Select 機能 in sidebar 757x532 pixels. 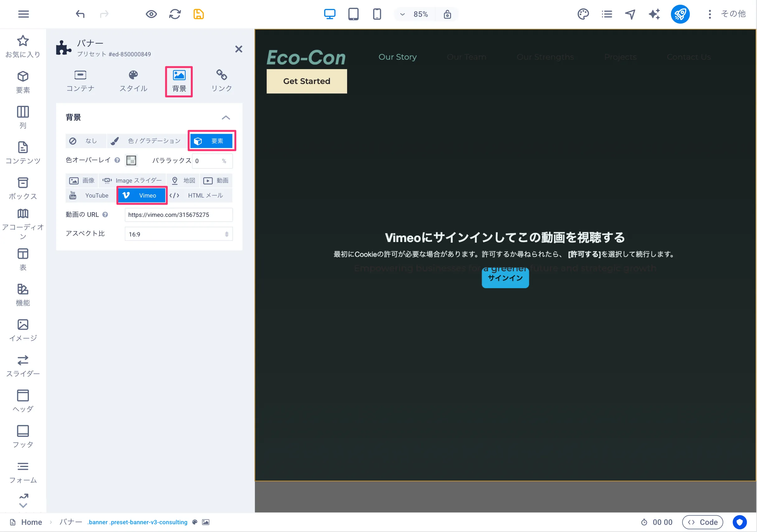(x=23, y=295)
